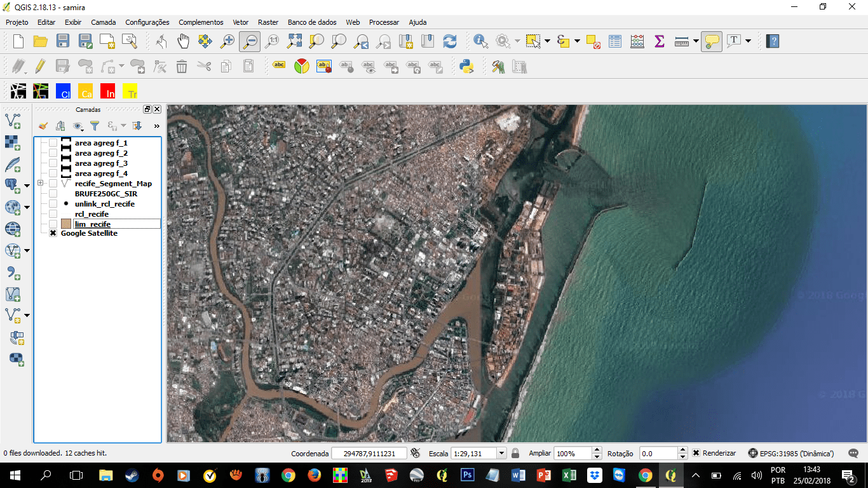Click the Toggle Editing pencil icon
This screenshot has height=488, width=868.
[x=39, y=65]
